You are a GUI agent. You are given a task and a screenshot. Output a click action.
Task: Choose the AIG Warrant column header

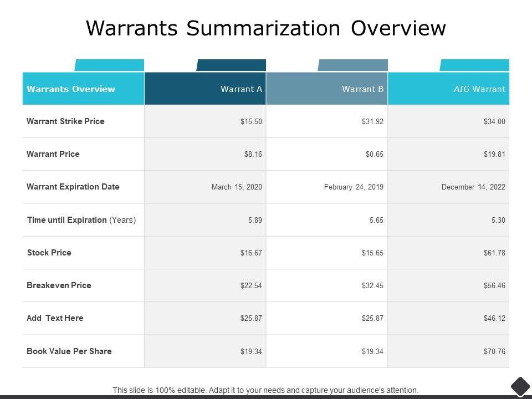(x=480, y=89)
